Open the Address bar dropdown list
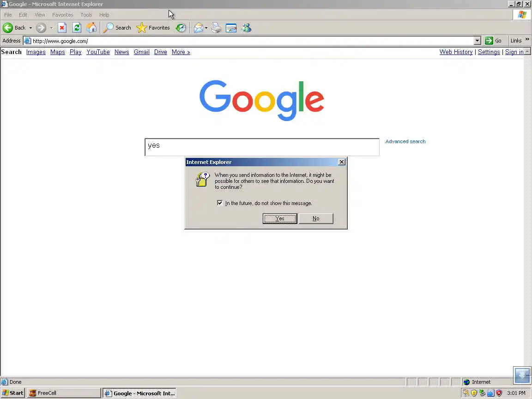Image resolution: width=532 pixels, height=399 pixels. point(478,41)
